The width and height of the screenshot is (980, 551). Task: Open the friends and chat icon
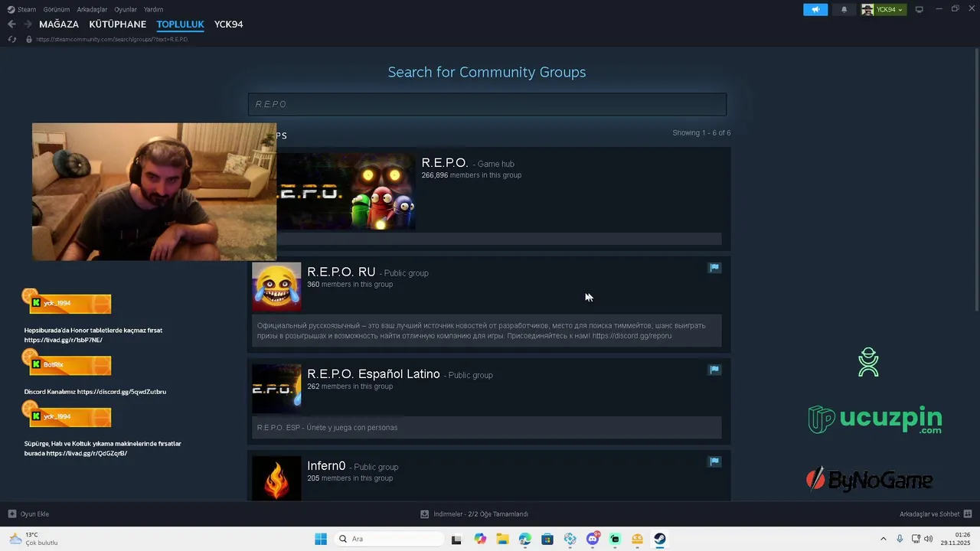point(968,514)
